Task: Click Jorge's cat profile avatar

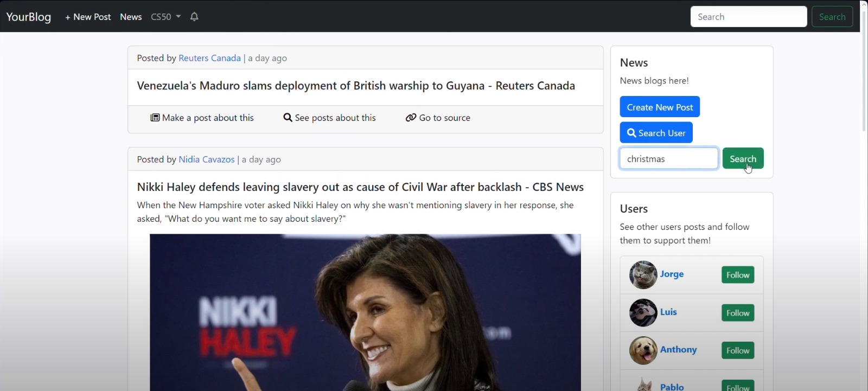Action: point(643,275)
